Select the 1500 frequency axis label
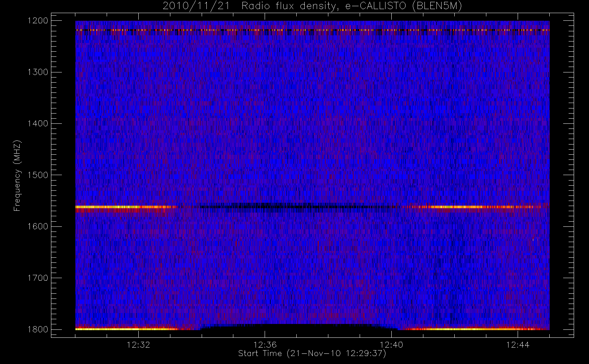The height and width of the screenshot is (364, 589). coord(38,175)
